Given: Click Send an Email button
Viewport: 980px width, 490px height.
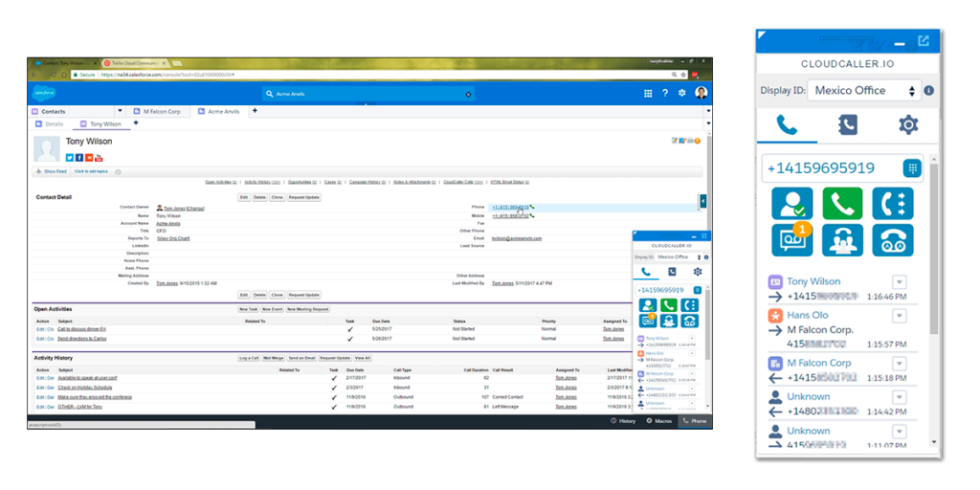Looking at the screenshot, I should click(x=301, y=358).
